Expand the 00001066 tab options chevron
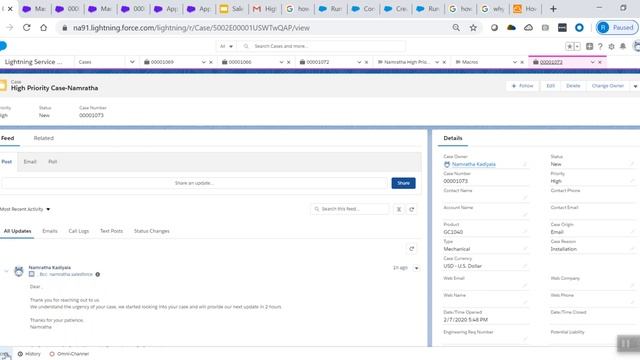The height and width of the screenshot is (360, 640). coord(281,62)
